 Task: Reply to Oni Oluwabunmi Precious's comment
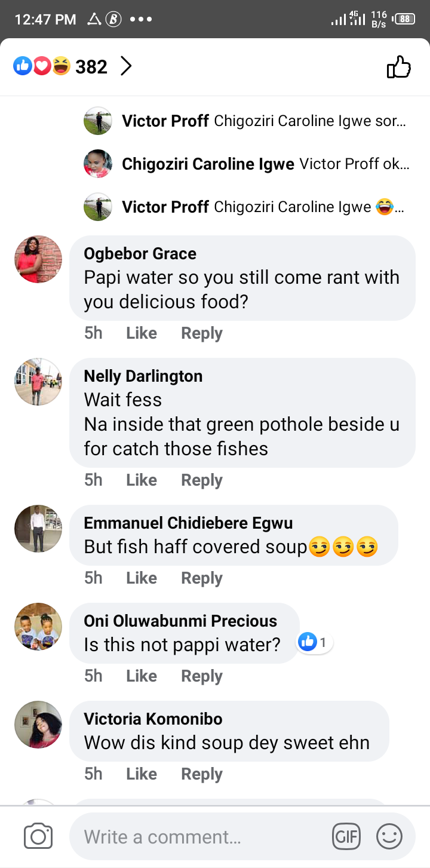click(x=202, y=676)
